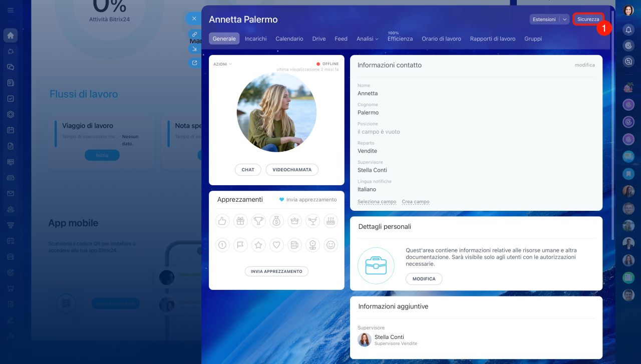Expand the Azioni dropdown

click(x=222, y=64)
